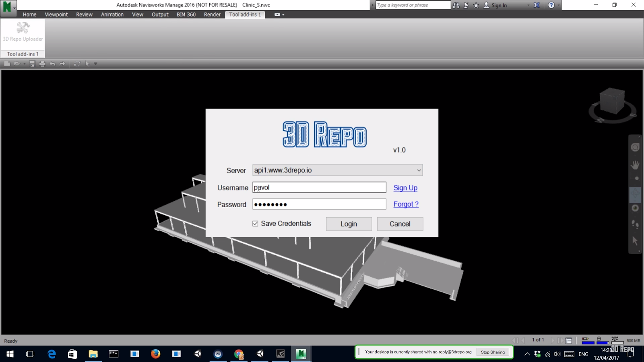The width and height of the screenshot is (644, 362).
Task: Click Sign In in the title bar
Action: [499, 5]
